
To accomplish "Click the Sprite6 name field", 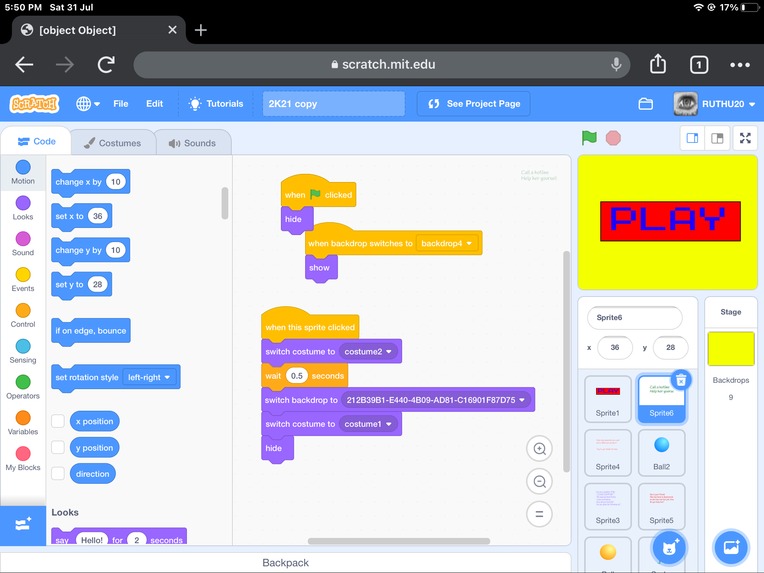I will coord(634,317).
